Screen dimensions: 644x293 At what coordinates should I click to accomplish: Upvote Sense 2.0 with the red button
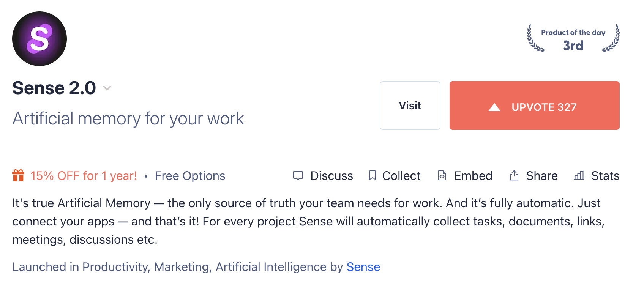tap(534, 106)
